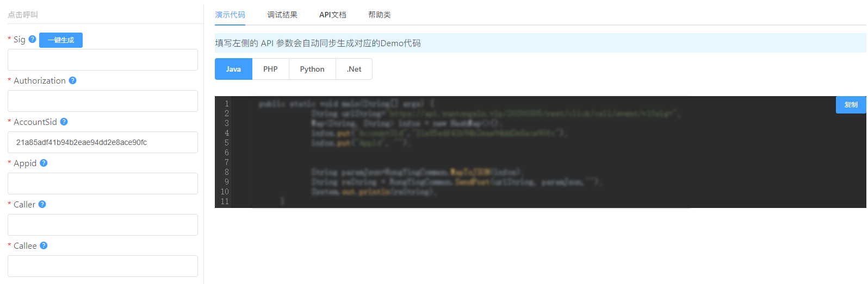Focus the Callee input box
Image resolution: width=868 pixels, height=284 pixels.
point(103,266)
